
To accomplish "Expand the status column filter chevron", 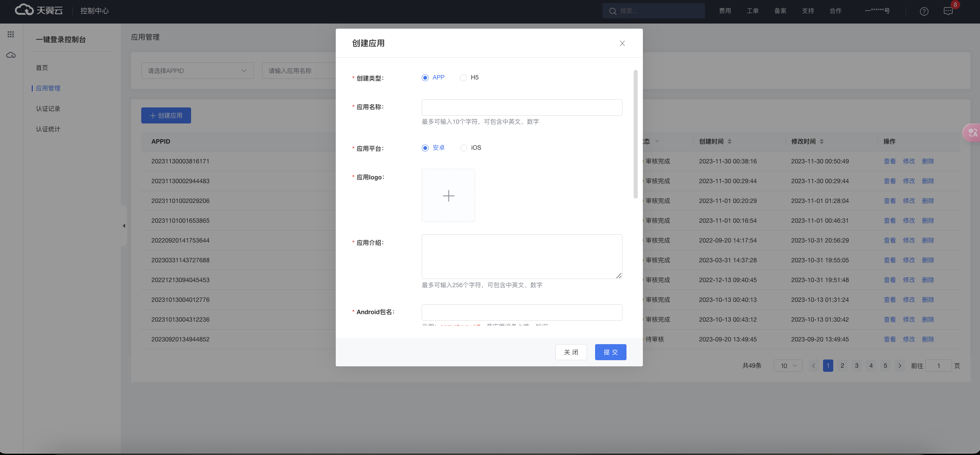I will point(657,142).
